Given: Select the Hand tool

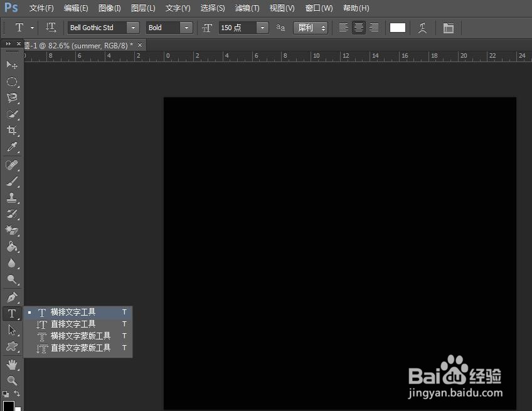Looking at the screenshot, I should [x=12, y=365].
